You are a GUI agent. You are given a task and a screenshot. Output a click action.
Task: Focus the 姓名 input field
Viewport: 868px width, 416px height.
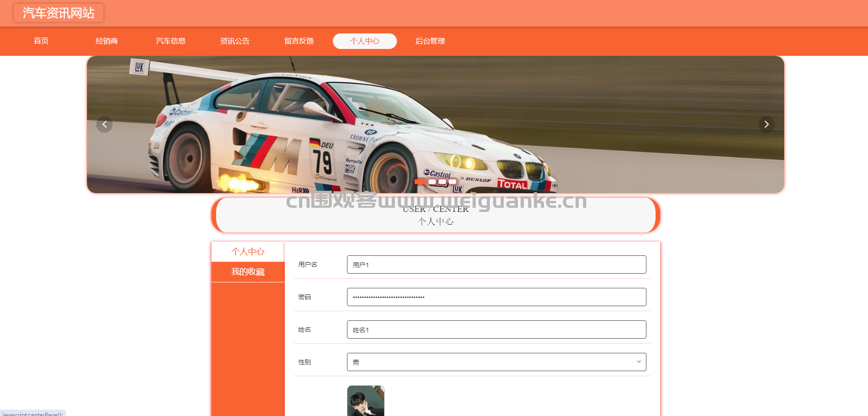[x=496, y=330]
